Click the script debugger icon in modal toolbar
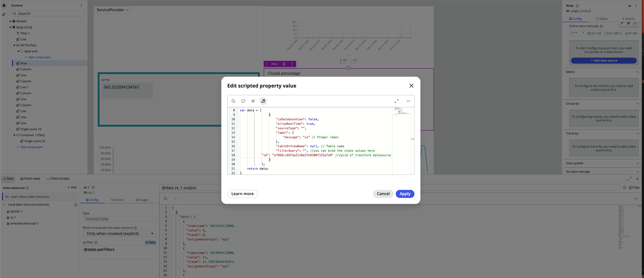This screenshot has width=644, height=278. pyautogui.click(x=263, y=101)
